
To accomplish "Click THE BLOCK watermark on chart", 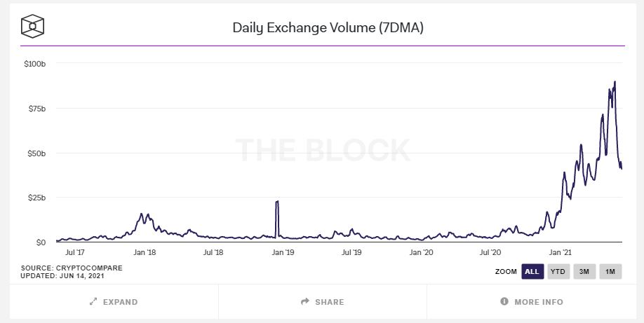I will click(322, 151).
